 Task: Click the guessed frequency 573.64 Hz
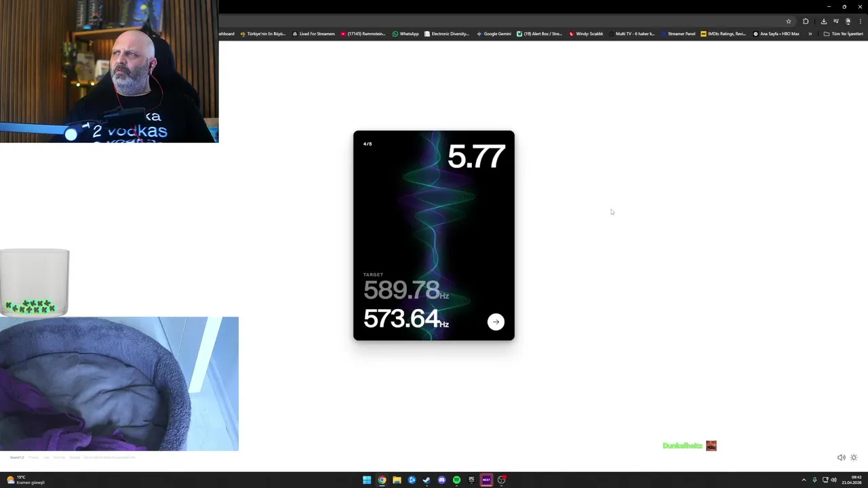406,319
